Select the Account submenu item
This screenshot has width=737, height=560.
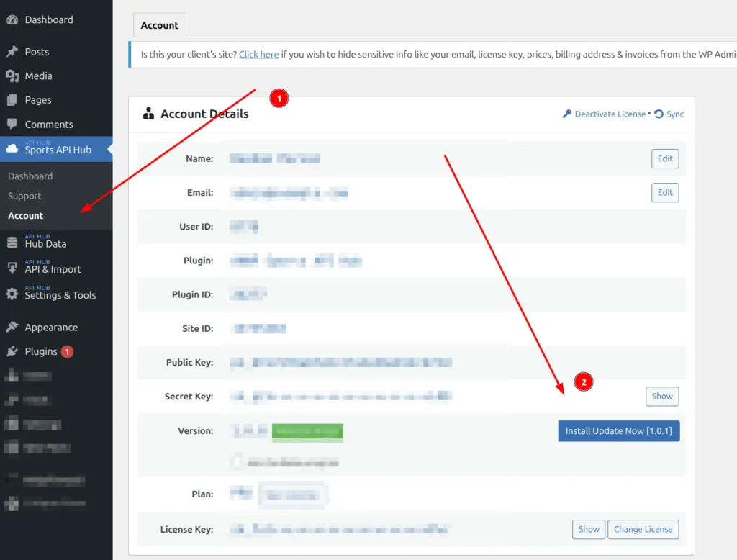point(25,216)
